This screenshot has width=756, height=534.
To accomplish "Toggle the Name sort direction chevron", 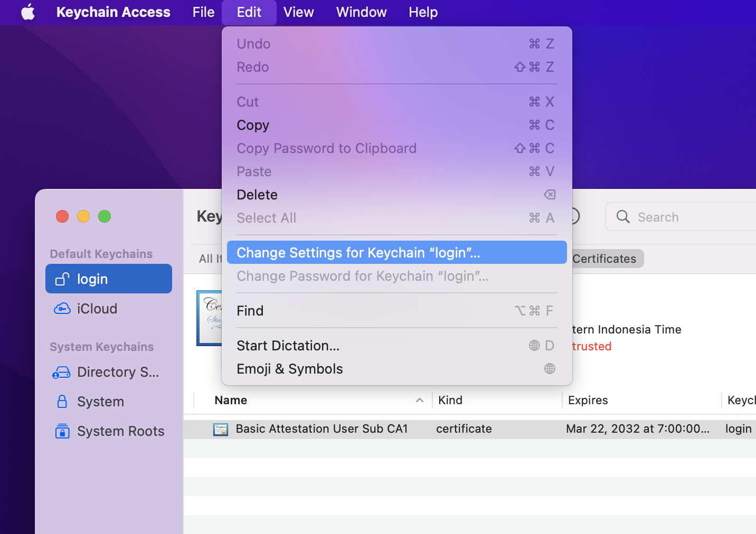I will tap(420, 400).
